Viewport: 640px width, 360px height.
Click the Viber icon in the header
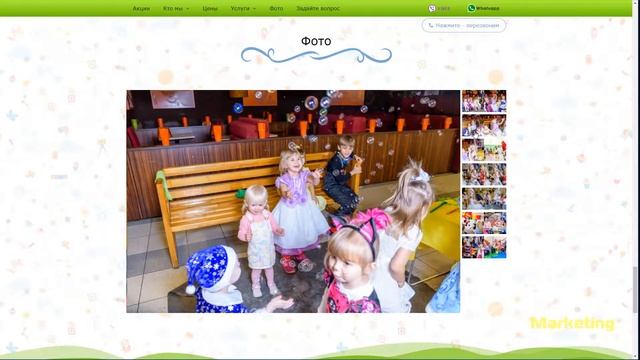pos(432,8)
